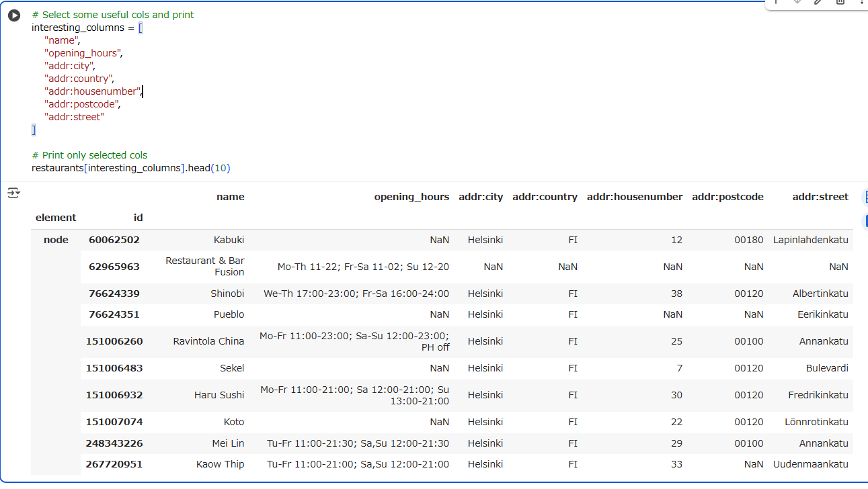Click the Lönnrotinkatu street cell
Viewport: 868px width, 489px height.
pos(817,422)
